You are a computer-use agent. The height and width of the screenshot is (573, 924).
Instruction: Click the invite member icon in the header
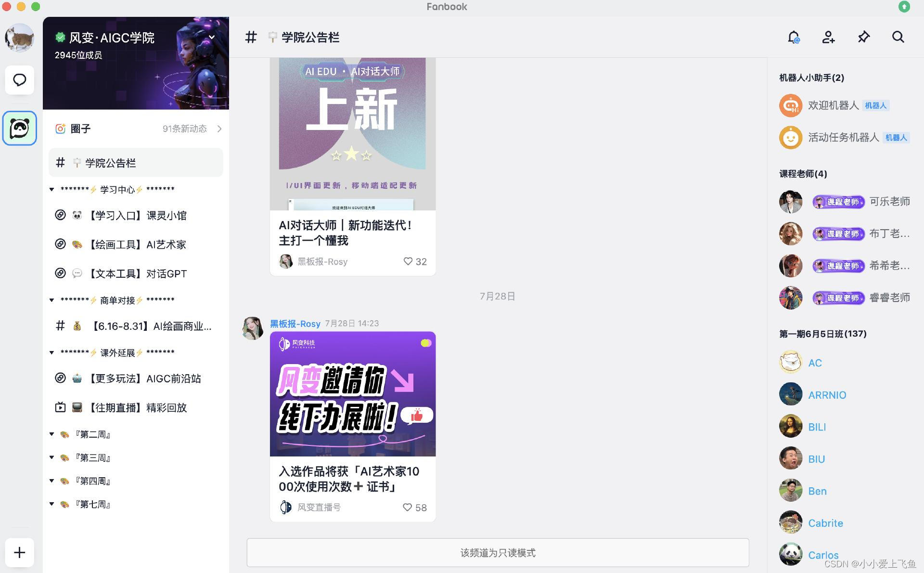click(828, 37)
